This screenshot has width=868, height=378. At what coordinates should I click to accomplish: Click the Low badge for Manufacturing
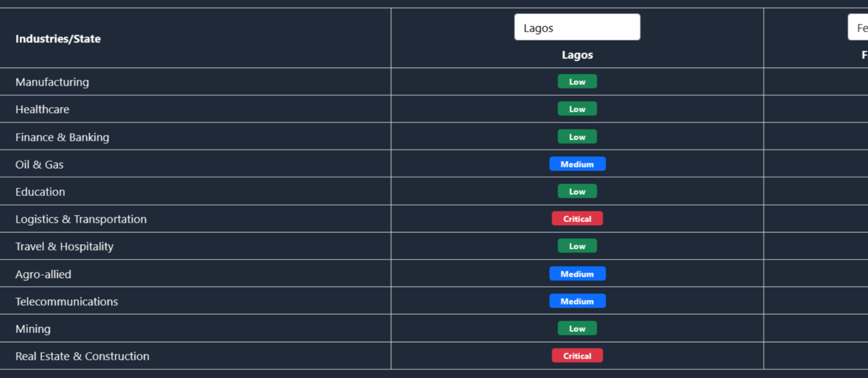[x=577, y=82]
